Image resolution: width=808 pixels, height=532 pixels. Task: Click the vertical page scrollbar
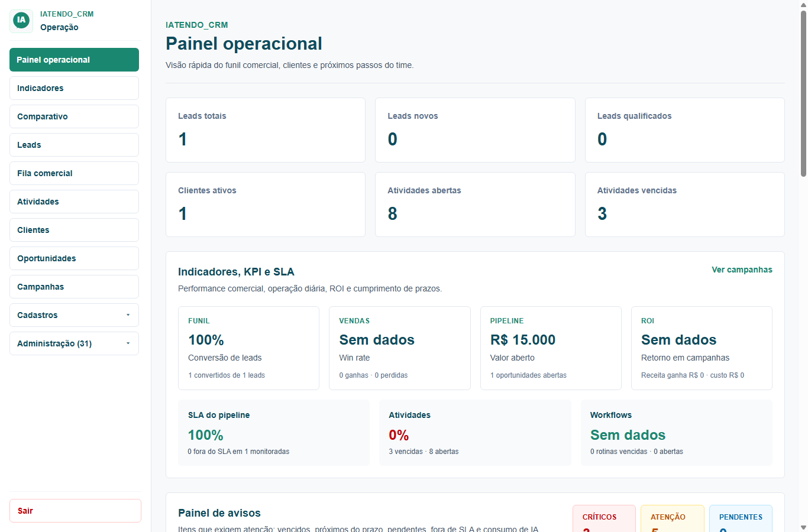(803, 93)
